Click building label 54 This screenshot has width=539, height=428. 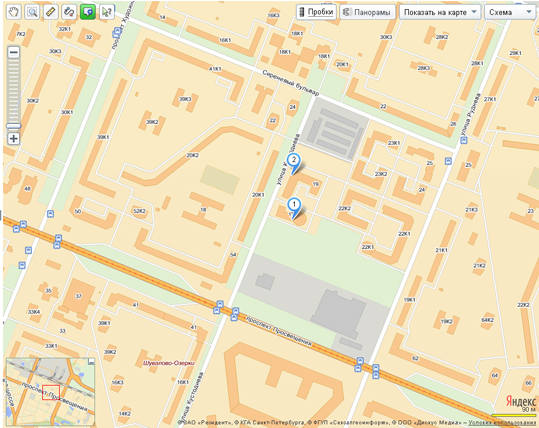(233, 255)
